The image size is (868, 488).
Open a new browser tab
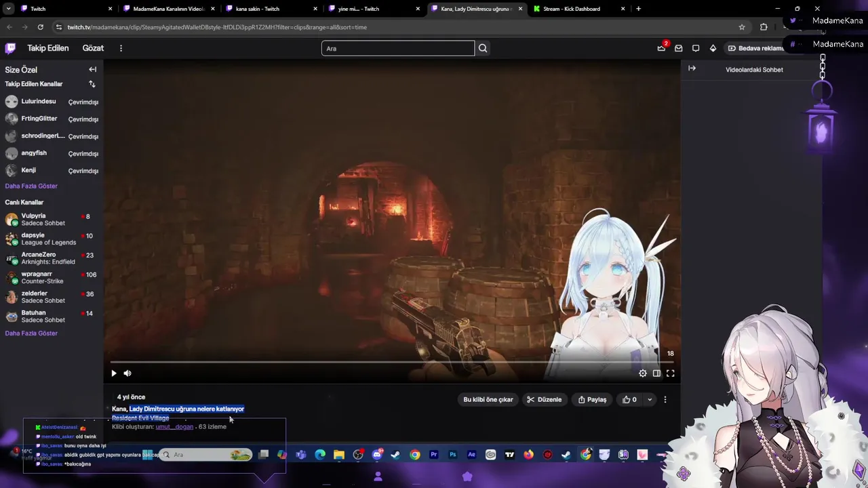[x=638, y=9]
